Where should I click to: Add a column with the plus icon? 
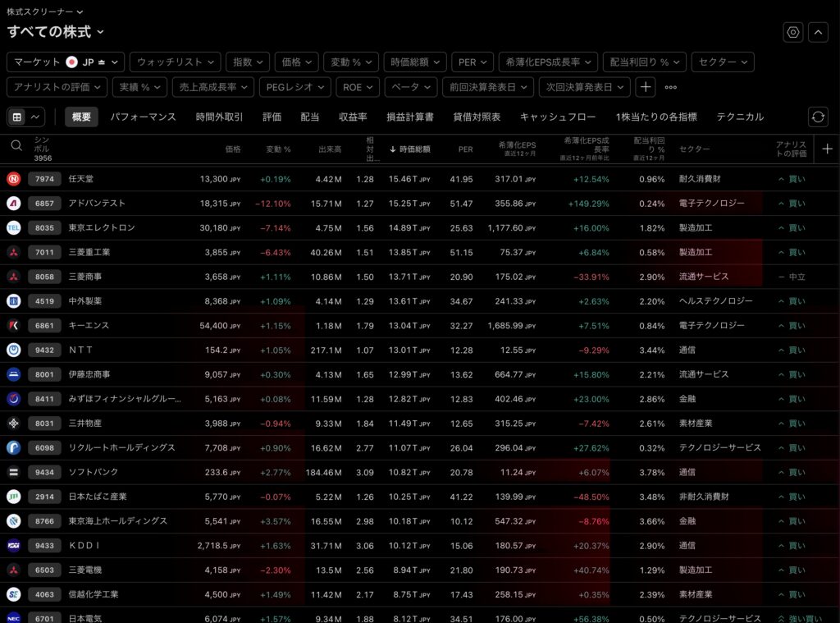coord(827,149)
